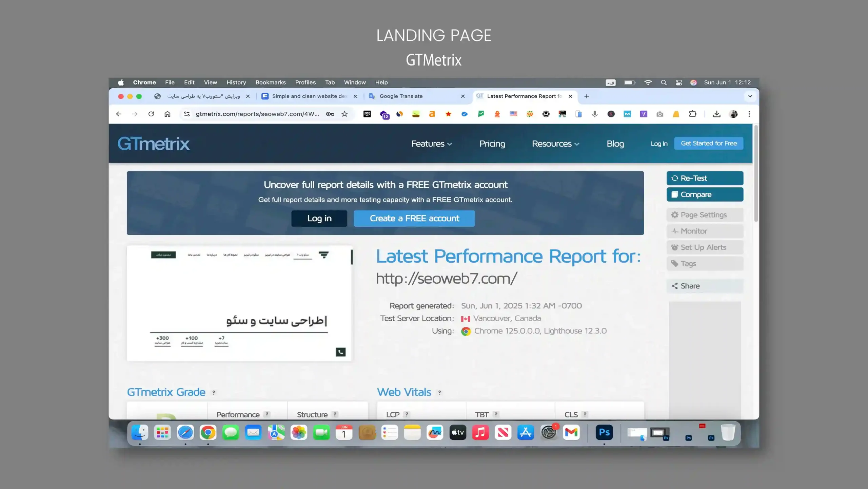Launch Safari from the dock
This screenshot has height=489, width=868.
(x=185, y=432)
